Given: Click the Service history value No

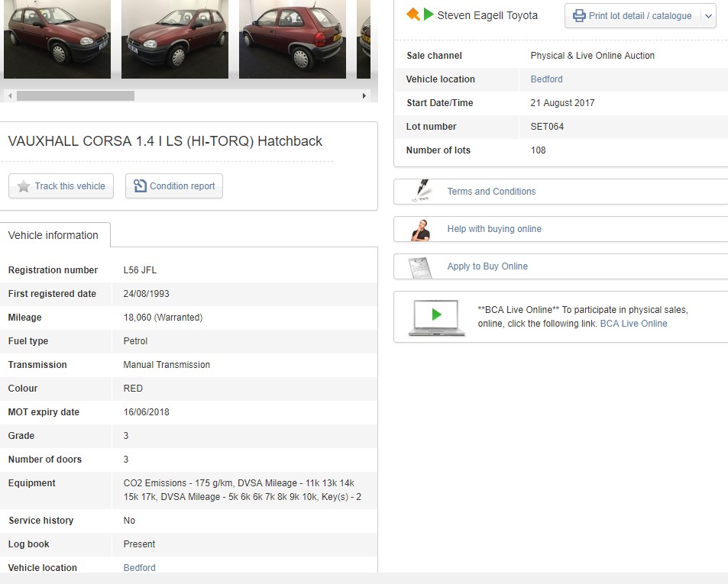Looking at the screenshot, I should [x=129, y=521].
